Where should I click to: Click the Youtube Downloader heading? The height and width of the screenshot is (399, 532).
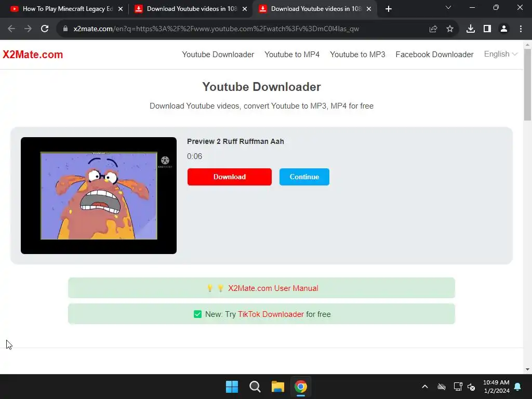click(262, 87)
